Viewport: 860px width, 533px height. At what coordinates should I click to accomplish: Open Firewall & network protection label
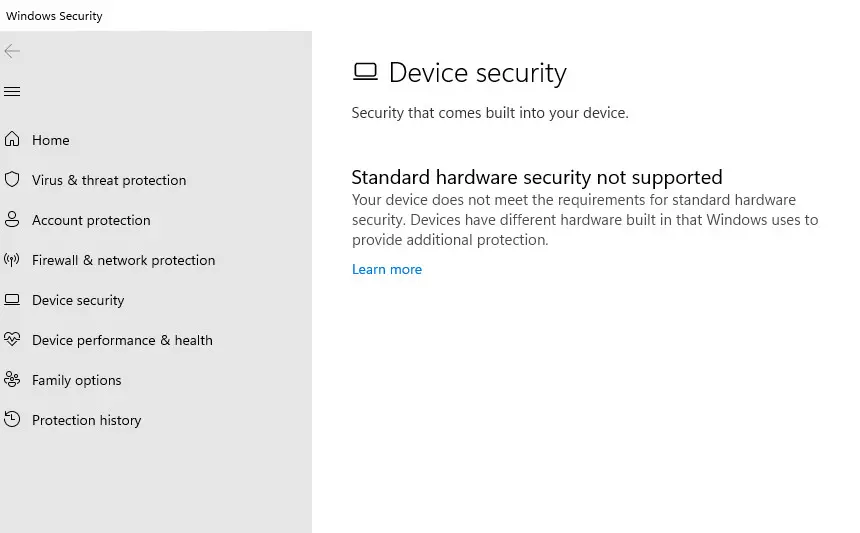pos(123,260)
